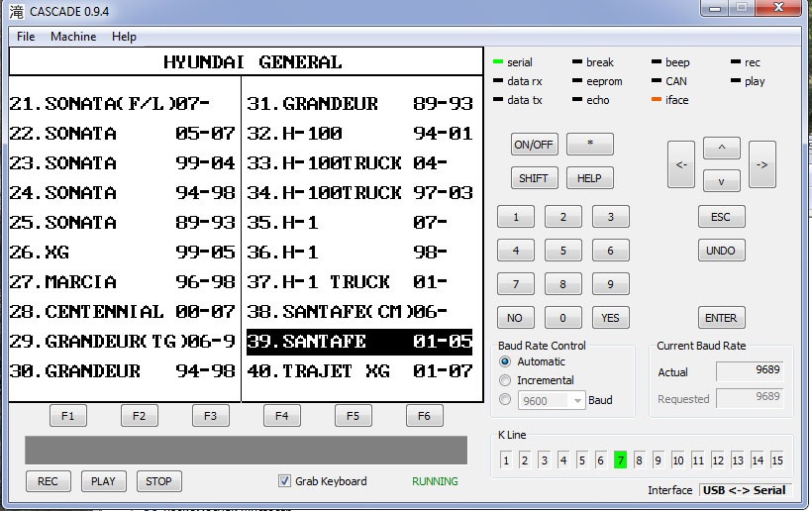812x511 pixels.
Task: Toggle the green K Line 7
Action: tap(620, 460)
